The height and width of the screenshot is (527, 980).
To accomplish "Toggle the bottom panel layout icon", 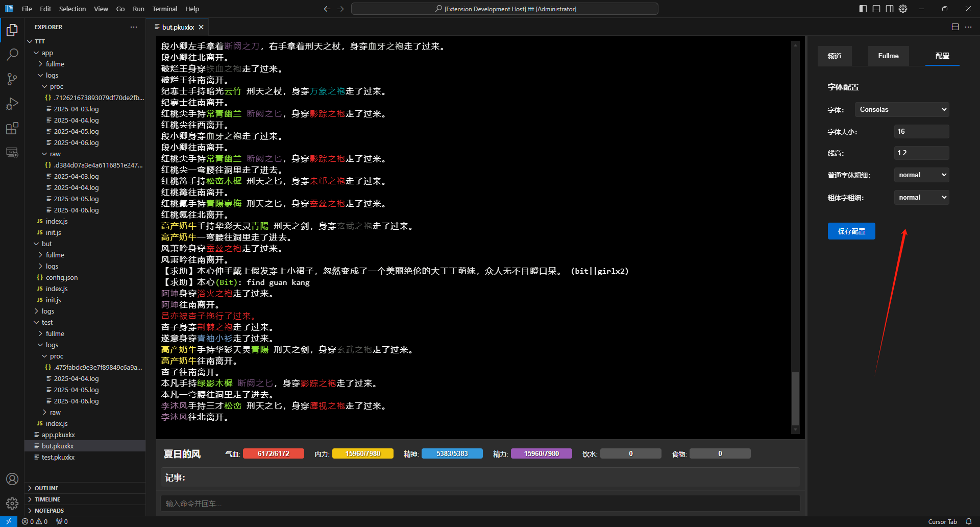I will click(876, 9).
